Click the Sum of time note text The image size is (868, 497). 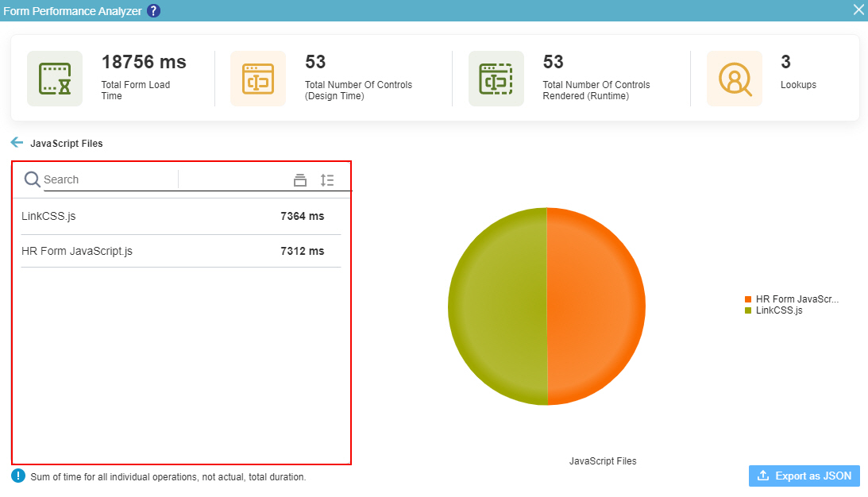(x=168, y=476)
